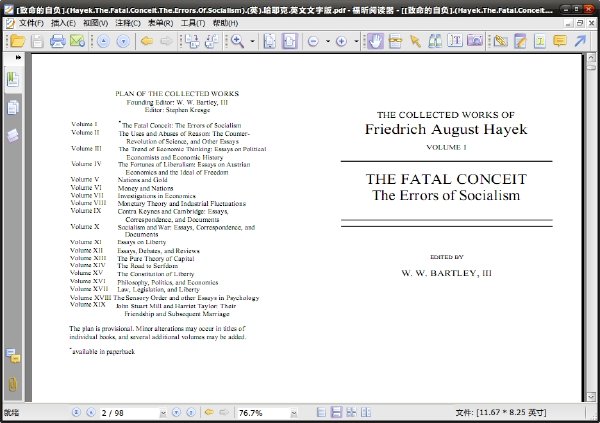Click the toolbar zoom in plus button
Screen dimensions: 600x423
point(341,41)
